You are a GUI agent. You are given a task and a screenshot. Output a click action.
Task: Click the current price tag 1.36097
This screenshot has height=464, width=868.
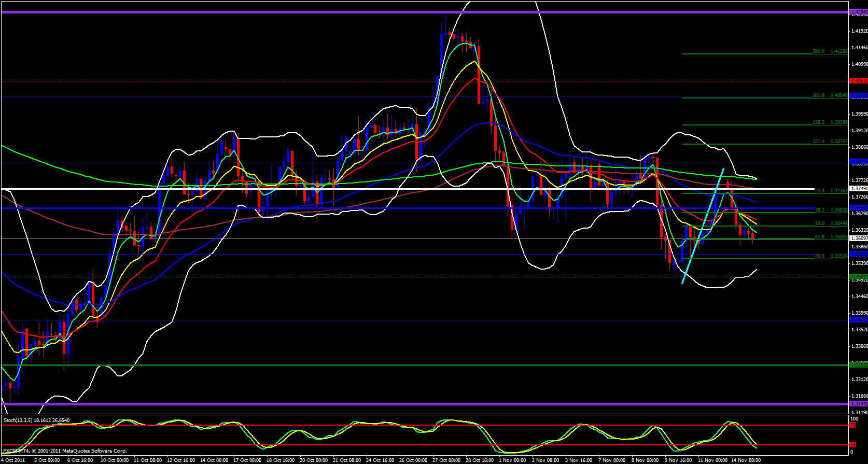tap(858, 238)
